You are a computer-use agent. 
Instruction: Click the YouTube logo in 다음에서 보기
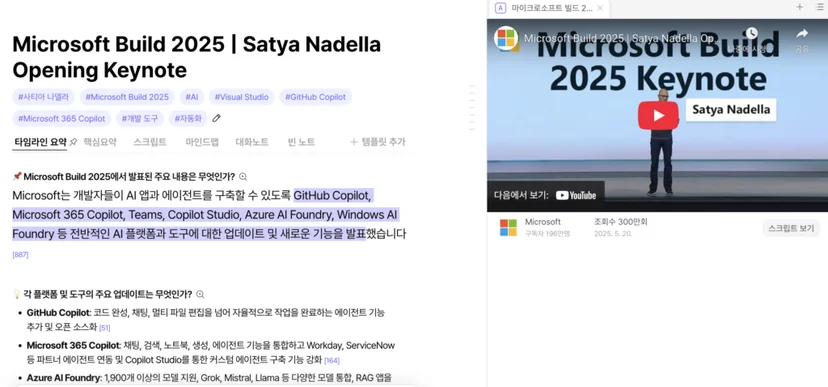coord(576,195)
